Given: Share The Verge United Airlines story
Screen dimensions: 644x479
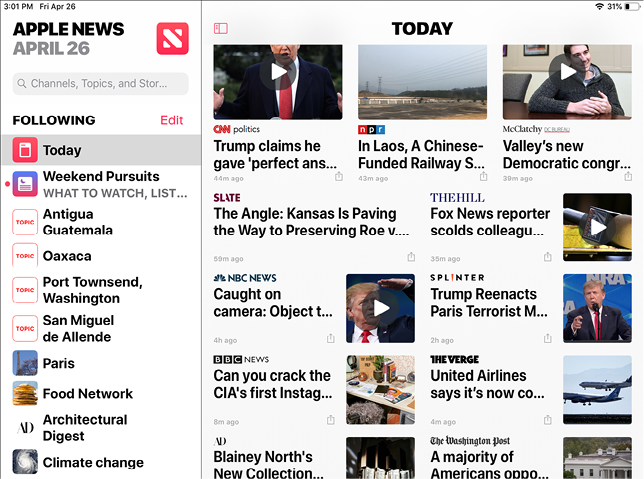Looking at the screenshot, I should pyautogui.click(x=547, y=420).
